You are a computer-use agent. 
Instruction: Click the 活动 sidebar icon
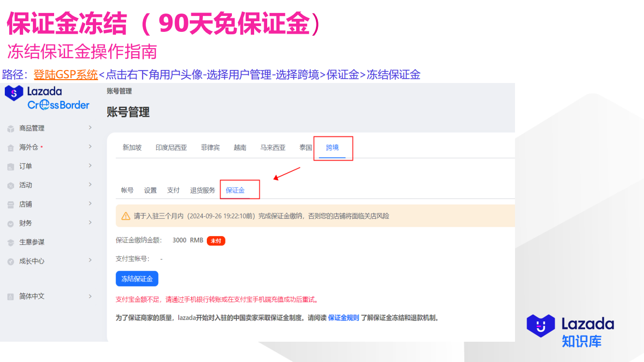11,185
